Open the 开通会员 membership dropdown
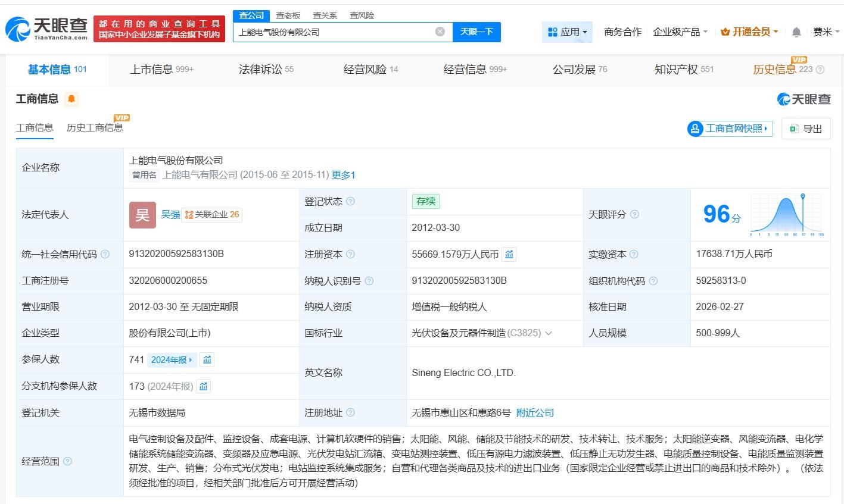This screenshot has width=844, height=504. pos(749,32)
